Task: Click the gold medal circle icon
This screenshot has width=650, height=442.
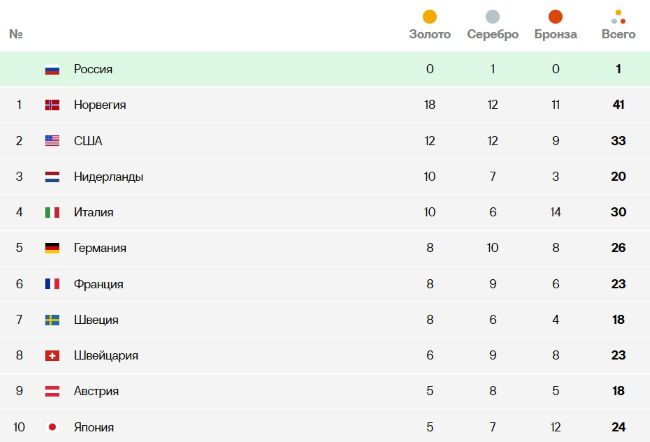Action: pyautogui.click(x=430, y=16)
